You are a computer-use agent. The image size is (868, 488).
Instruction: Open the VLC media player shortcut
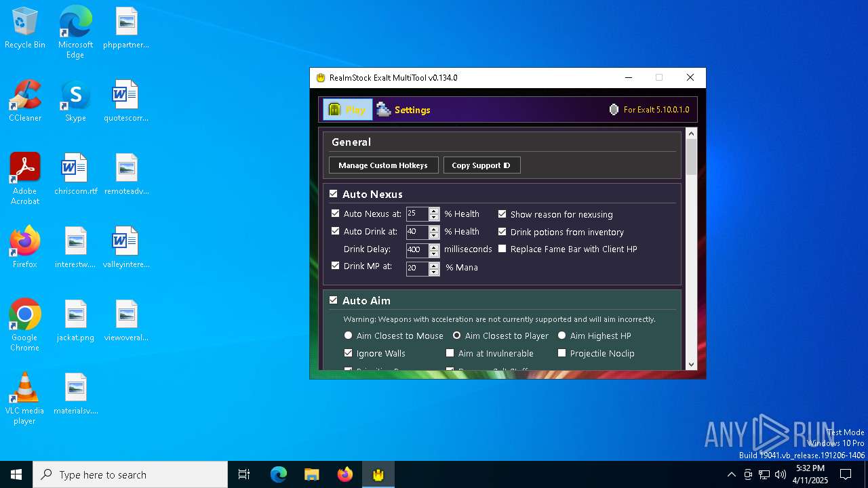point(25,399)
